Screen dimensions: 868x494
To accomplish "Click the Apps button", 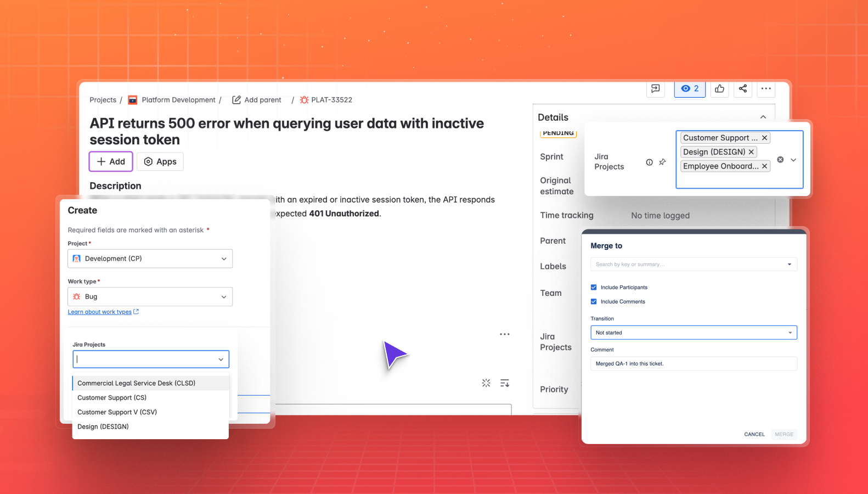I will click(x=160, y=161).
